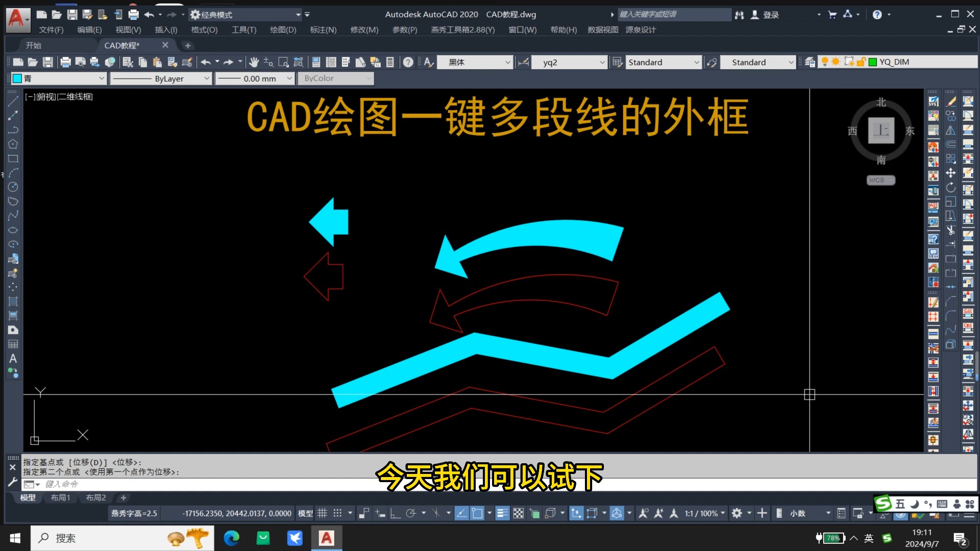Viewport: 980px width, 551px height.
Task: Select the Multiline Text tool
Action: (13, 359)
